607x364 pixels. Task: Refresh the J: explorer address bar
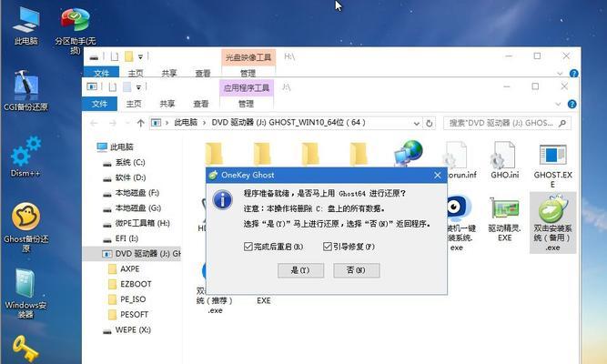(429, 123)
